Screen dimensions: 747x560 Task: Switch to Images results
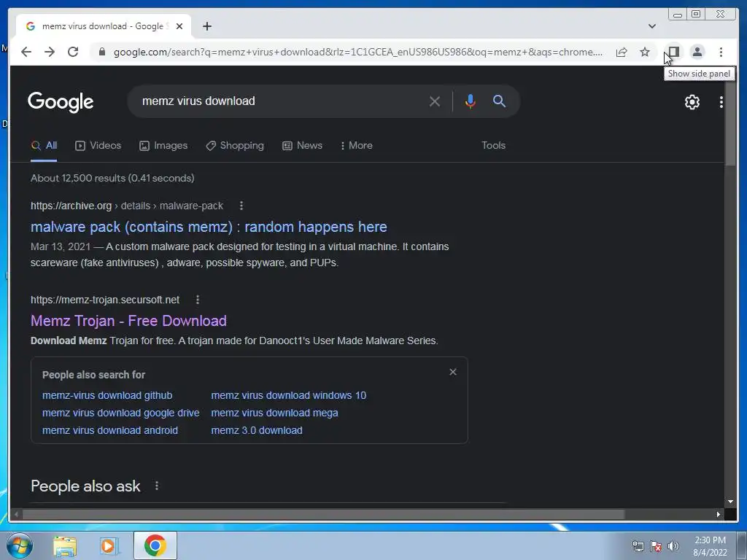[x=163, y=146]
